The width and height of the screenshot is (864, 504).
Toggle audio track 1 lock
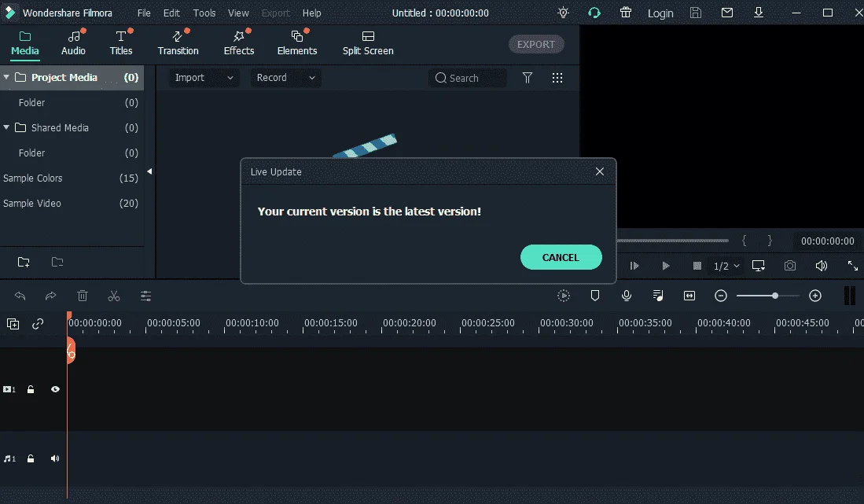[31, 458]
